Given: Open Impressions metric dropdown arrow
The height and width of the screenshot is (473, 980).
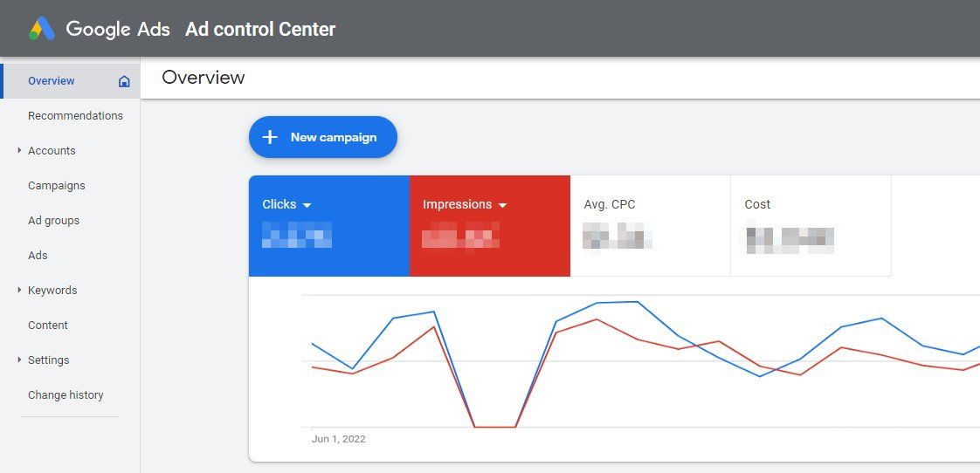Looking at the screenshot, I should (502, 205).
